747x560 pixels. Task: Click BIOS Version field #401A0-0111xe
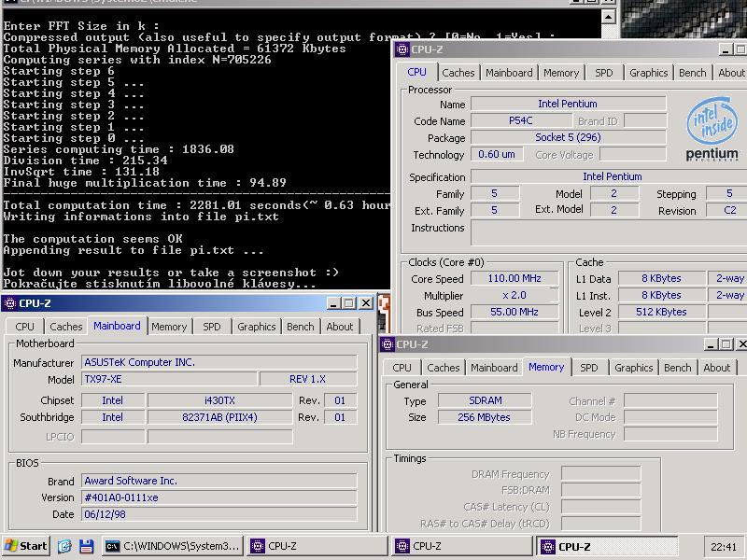coord(219,497)
